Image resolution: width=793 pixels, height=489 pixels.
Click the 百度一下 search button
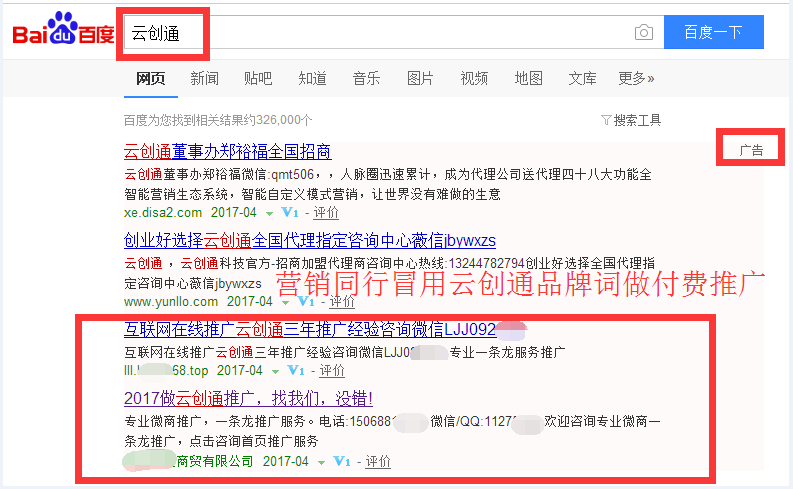[x=714, y=32]
